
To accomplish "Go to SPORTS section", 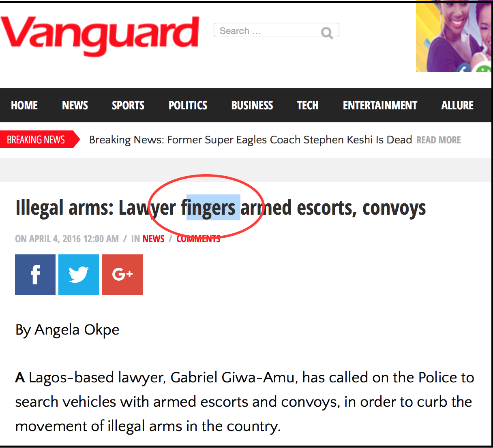I will 128,105.
